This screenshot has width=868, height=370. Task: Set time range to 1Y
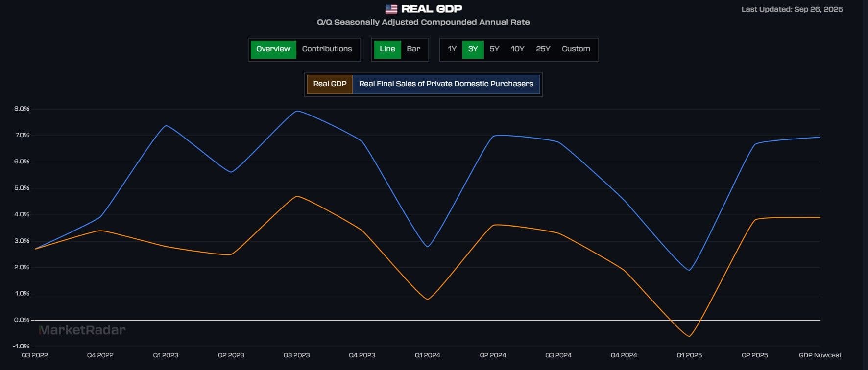[x=452, y=49]
